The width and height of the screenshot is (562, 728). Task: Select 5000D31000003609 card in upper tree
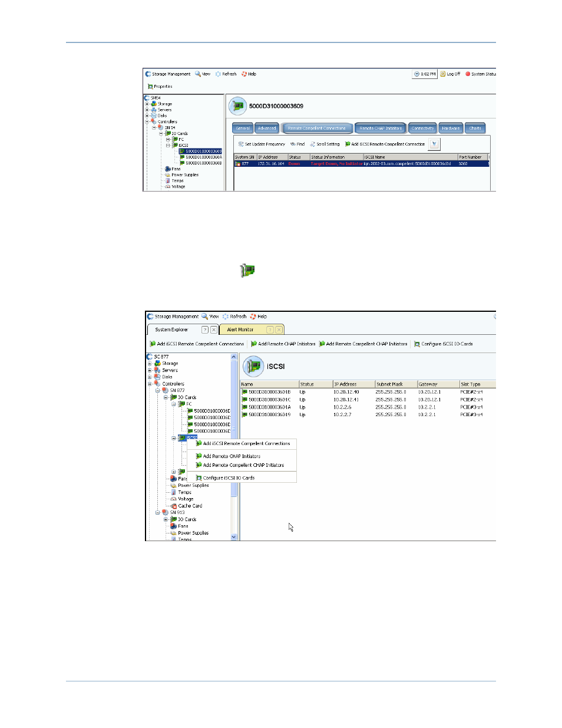click(x=200, y=151)
